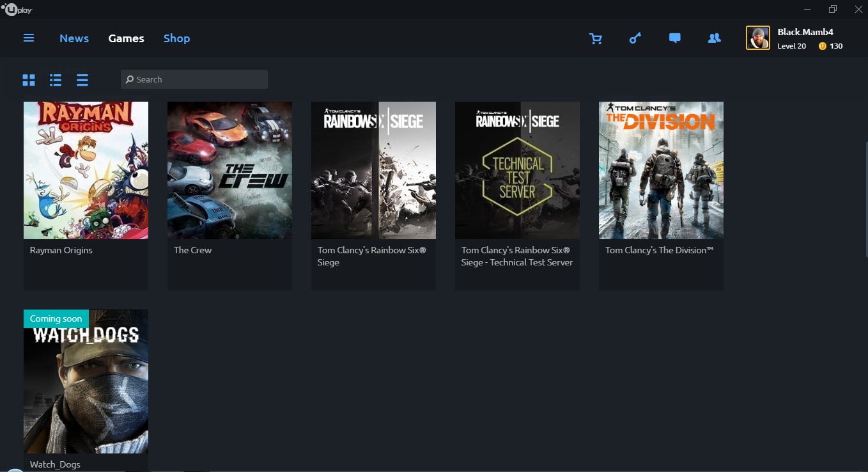The height and width of the screenshot is (472, 868).
Task: Switch to large grid view
Action: tap(29, 80)
